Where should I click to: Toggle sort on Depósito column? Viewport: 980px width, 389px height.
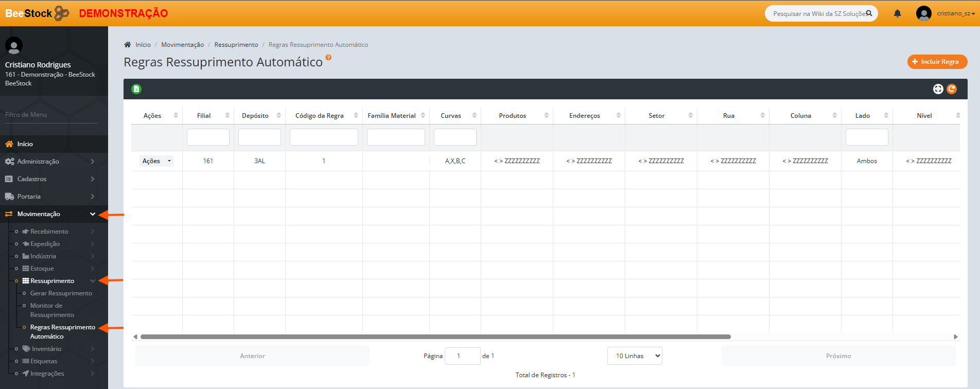tap(259, 116)
